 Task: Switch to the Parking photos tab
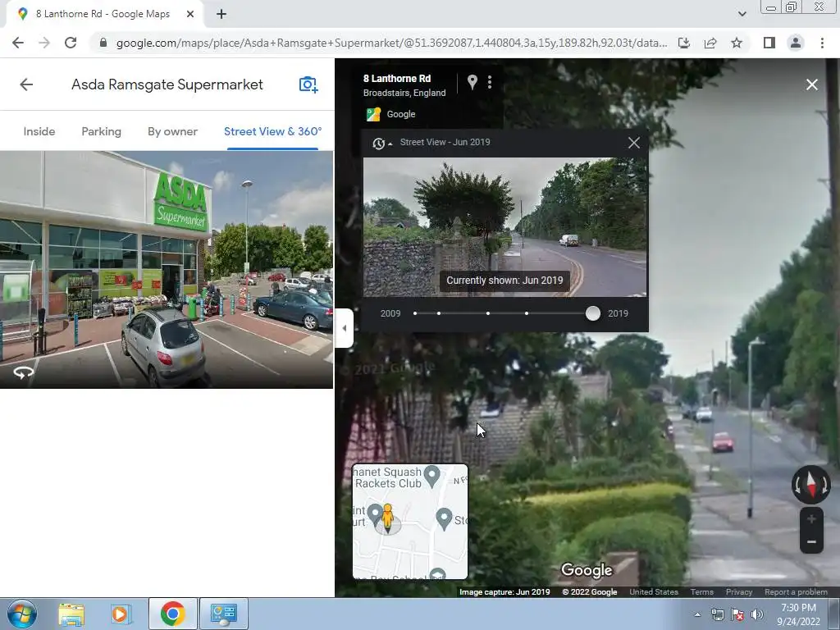[x=101, y=131]
